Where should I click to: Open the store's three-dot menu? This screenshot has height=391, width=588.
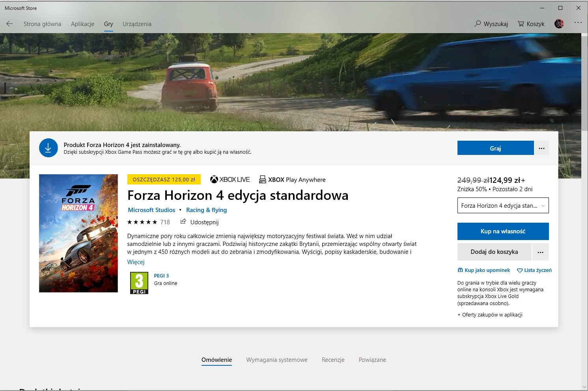point(578,23)
